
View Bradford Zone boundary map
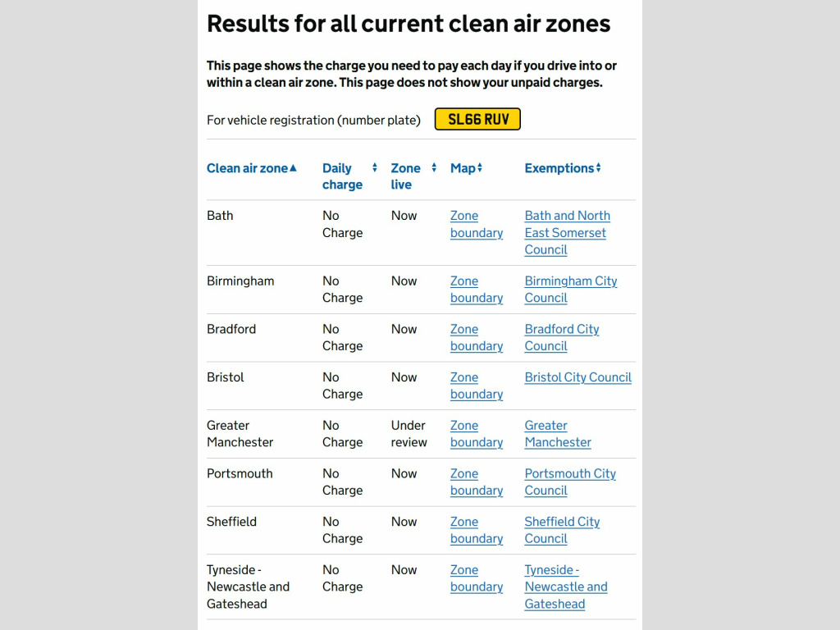click(477, 337)
